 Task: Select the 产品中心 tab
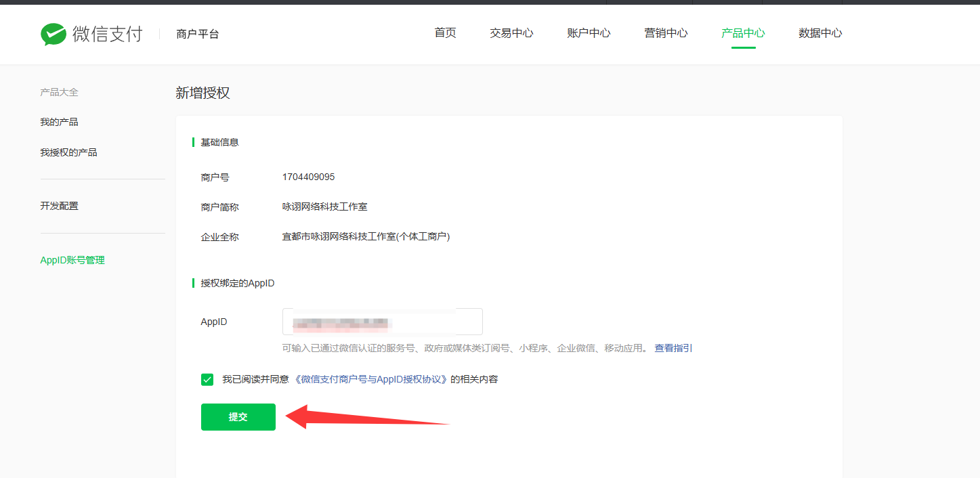pos(743,33)
